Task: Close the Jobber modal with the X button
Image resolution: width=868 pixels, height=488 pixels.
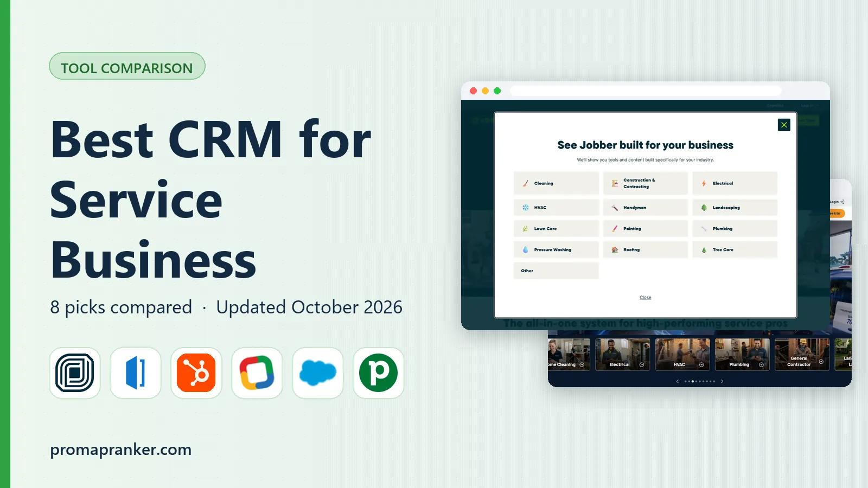Action: tap(784, 125)
